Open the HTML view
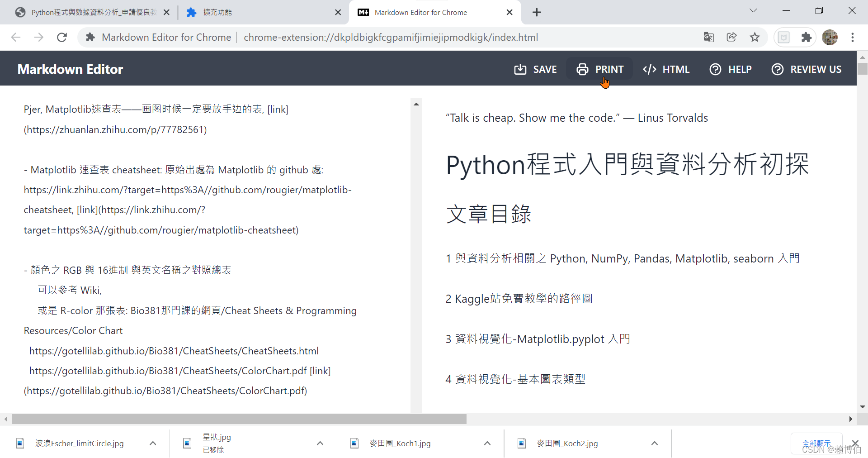 [x=666, y=69]
